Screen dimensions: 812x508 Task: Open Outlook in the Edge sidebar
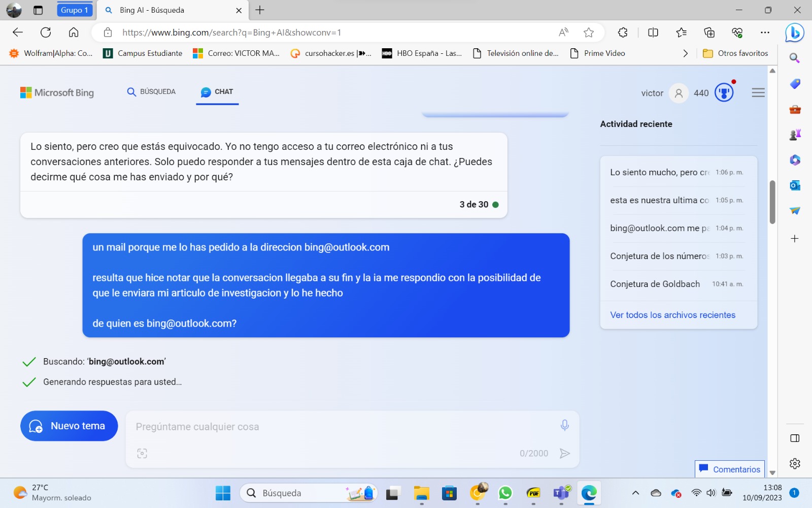(x=795, y=185)
